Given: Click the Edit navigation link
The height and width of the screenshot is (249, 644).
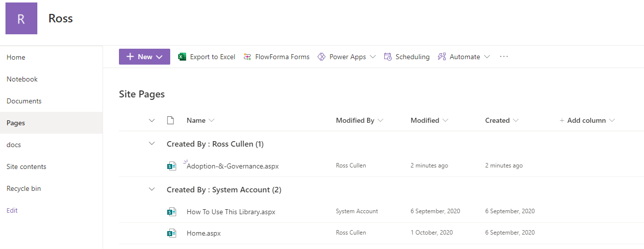Looking at the screenshot, I should pyautogui.click(x=12, y=210).
